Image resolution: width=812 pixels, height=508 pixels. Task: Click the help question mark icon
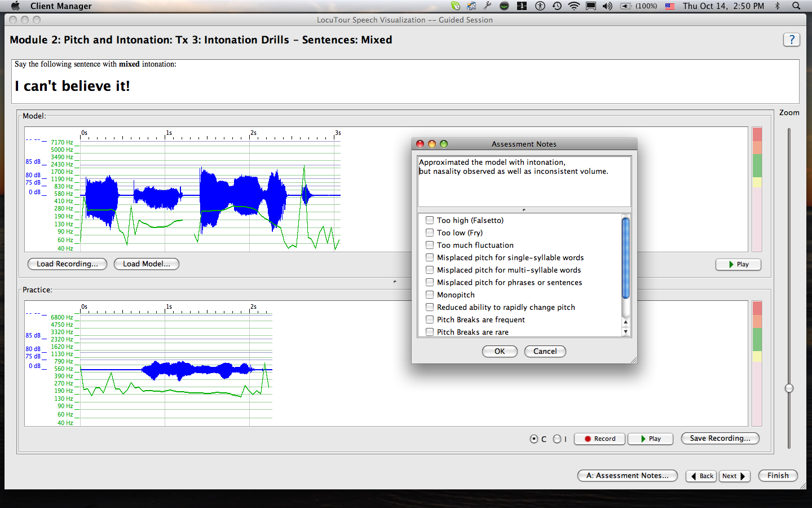[791, 40]
